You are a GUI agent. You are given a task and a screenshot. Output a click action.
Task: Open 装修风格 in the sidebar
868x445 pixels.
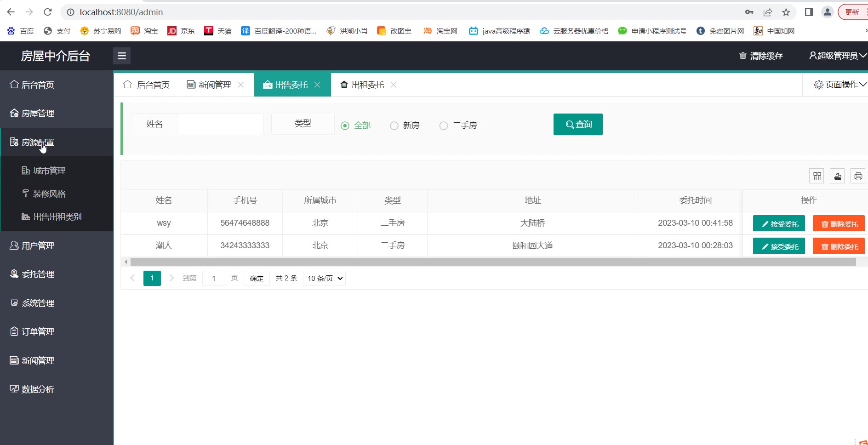coord(57,194)
